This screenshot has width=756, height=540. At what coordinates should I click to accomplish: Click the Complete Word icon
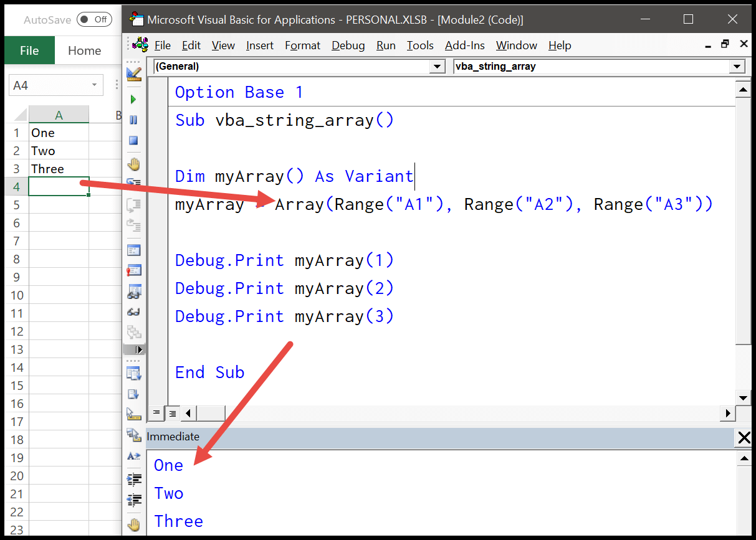coord(133,456)
